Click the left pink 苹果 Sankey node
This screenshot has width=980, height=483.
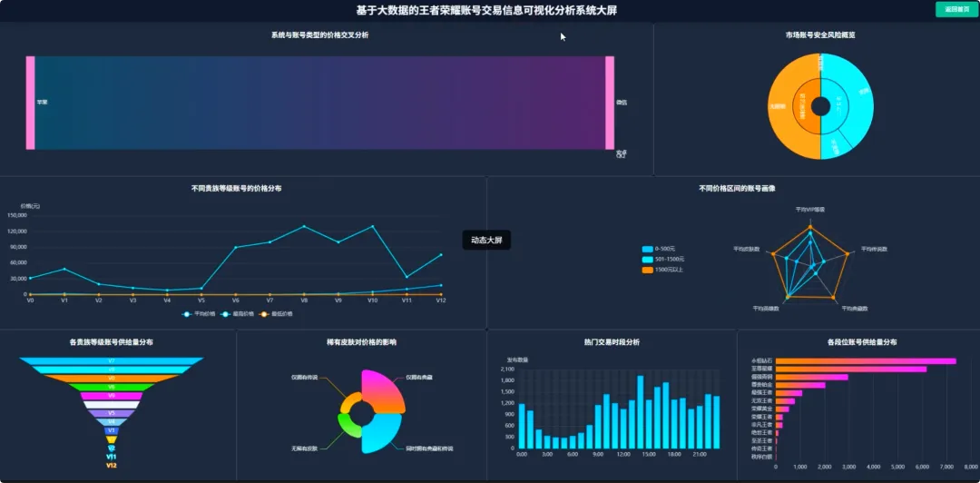(x=30, y=103)
